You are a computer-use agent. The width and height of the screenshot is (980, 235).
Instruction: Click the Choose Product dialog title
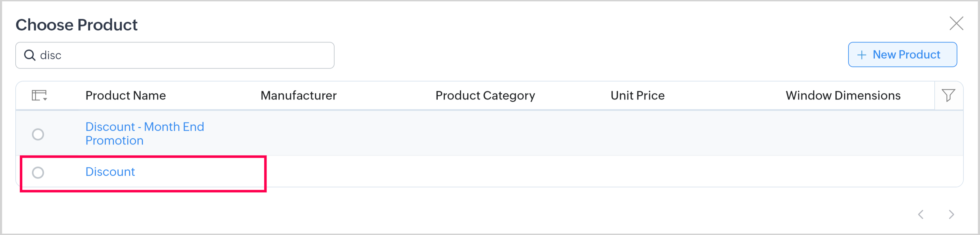[77, 25]
